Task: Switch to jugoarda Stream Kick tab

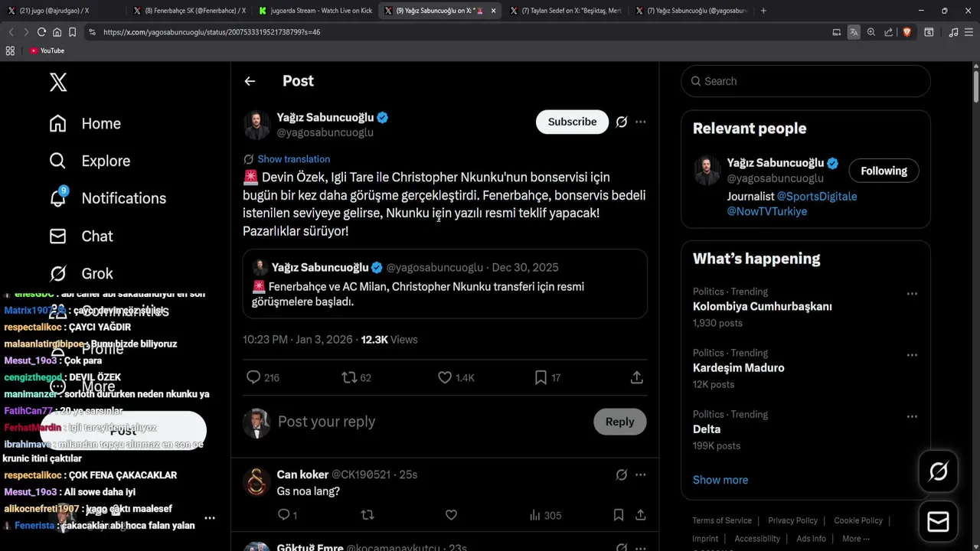Action: coord(315,11)
